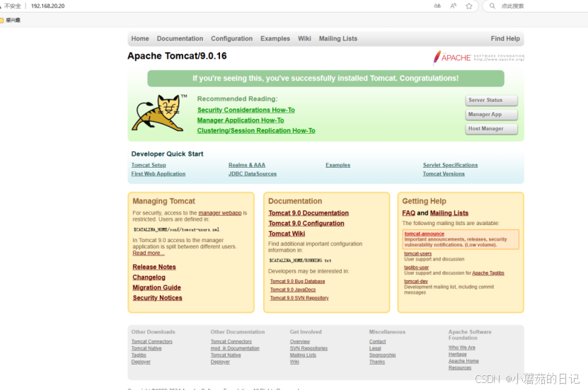Image resolution: width=588 pixels, height=390 pixels.
Task: Click the address bar URL 192.168.20.20
Action: [48, 6]
